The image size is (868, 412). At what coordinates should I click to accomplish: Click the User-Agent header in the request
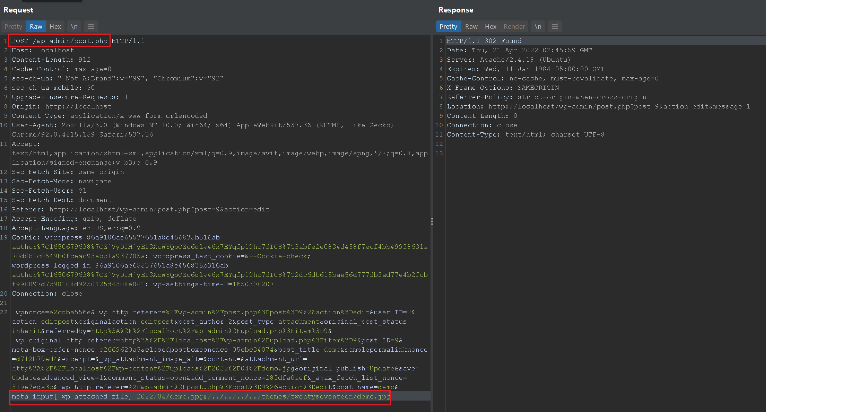click(x=202, y=130)
